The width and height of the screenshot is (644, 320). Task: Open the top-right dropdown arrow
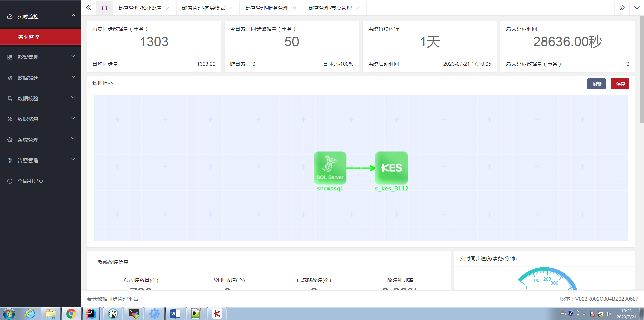(636, 7)
